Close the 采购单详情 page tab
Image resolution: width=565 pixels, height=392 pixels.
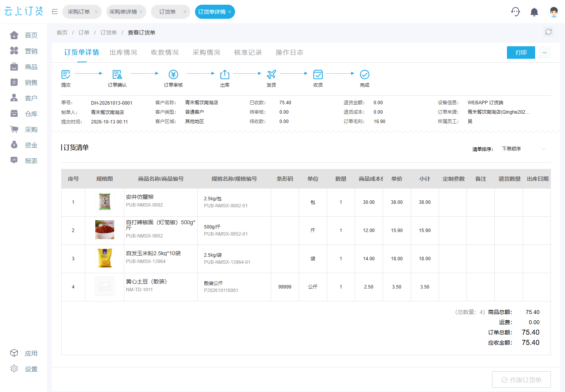coord(141,12)
